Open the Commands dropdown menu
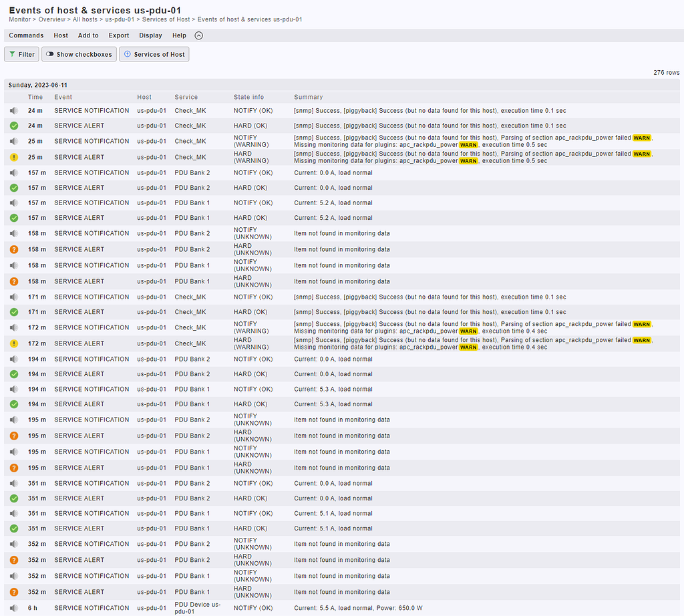The image size is (684, 616). (26, 35)
